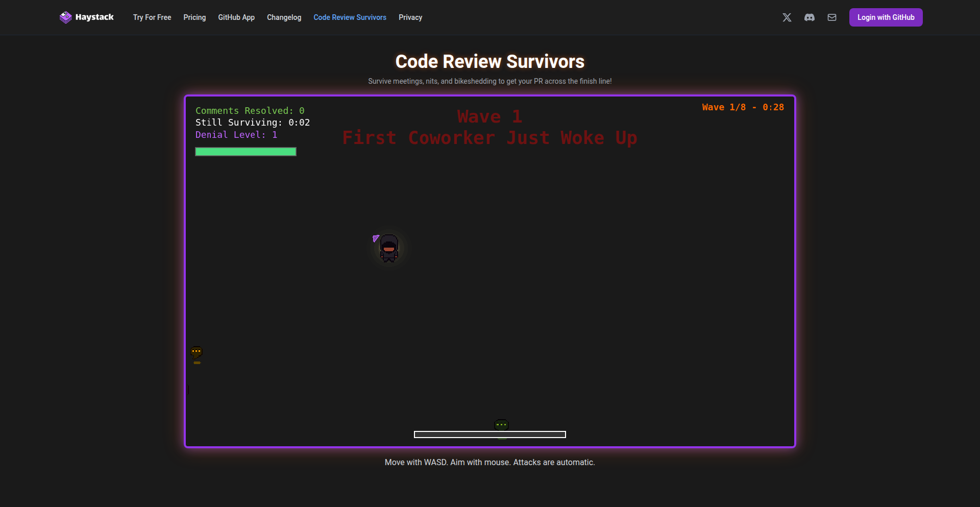Click the "Wave 1/8 - 0:28" countdown

[x=743, y=107]
